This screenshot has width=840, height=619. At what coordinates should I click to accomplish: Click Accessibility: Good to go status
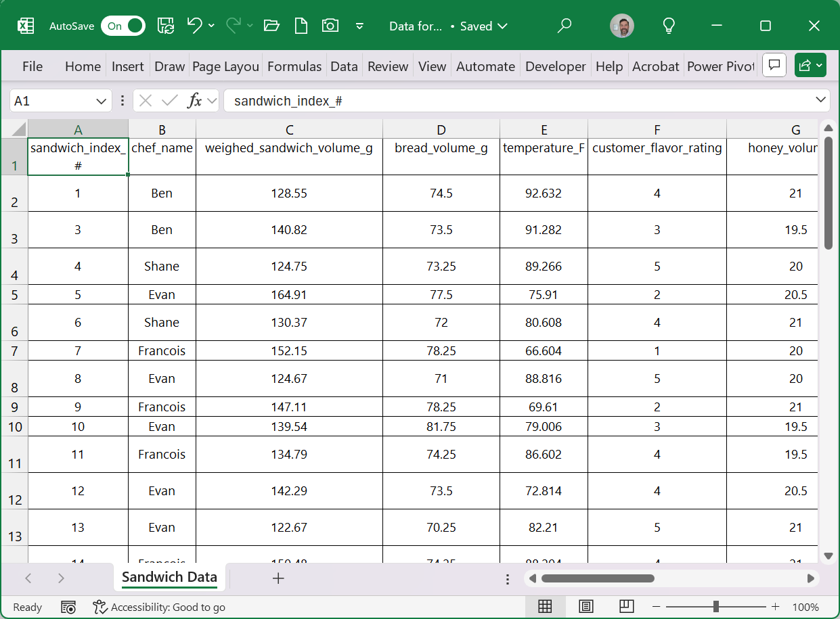[x=160, y=607]
